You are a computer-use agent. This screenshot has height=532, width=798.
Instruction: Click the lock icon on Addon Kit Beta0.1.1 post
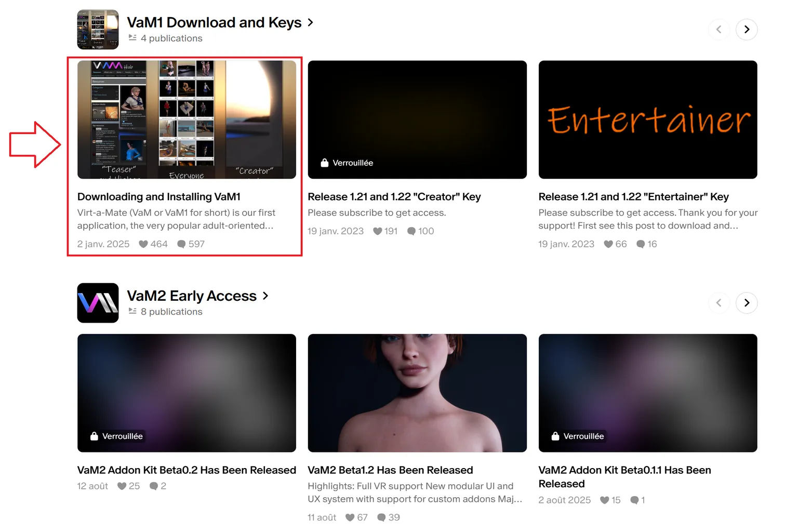555,436
